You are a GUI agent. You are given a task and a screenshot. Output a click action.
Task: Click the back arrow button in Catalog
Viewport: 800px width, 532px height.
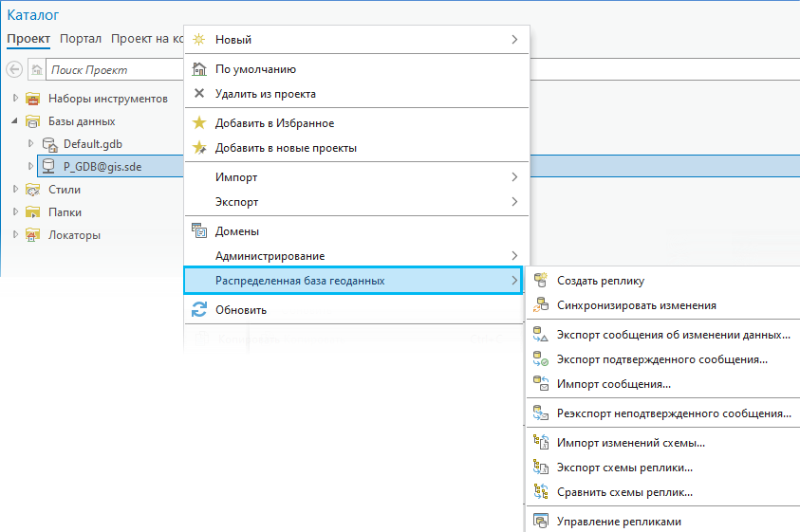(x=14, y=69)
